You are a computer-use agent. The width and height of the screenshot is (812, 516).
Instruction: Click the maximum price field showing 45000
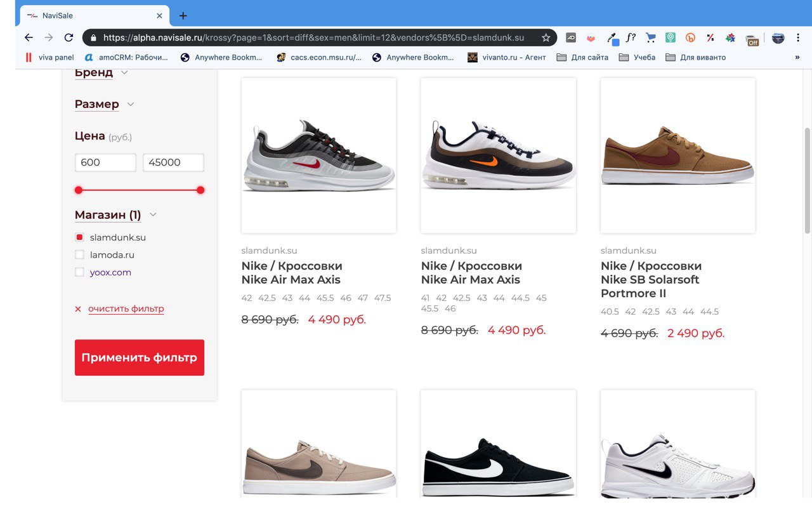pos(173,162)
